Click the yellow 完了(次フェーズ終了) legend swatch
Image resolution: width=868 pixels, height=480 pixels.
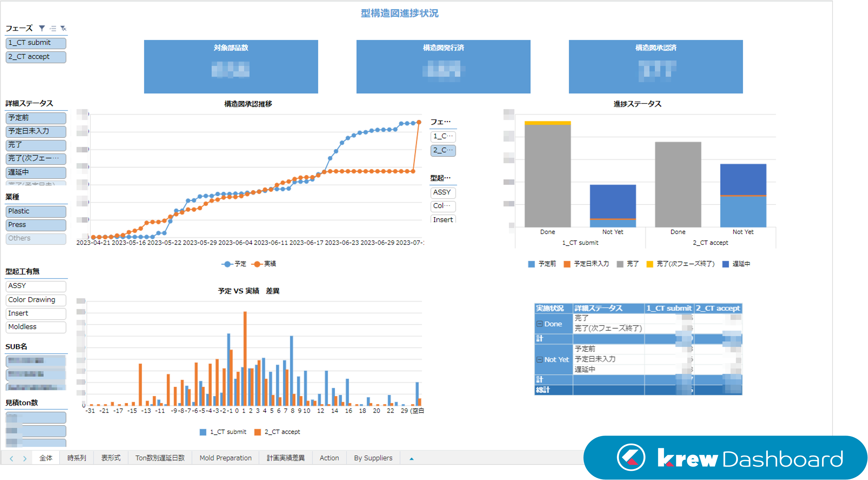click(650, 264)
